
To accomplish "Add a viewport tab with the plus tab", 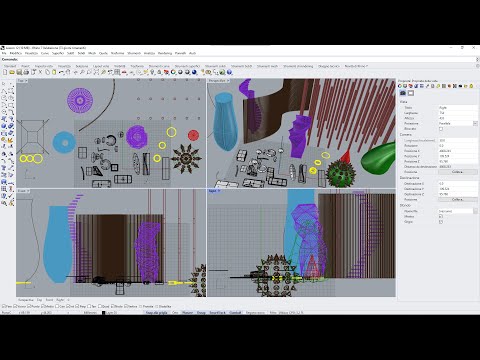I will tap(68, 300).
